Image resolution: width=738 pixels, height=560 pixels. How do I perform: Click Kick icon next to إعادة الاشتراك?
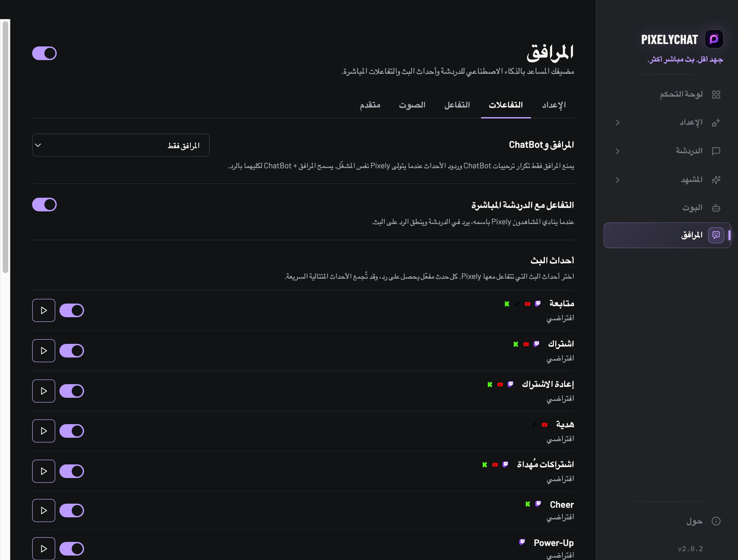pos(490,384)
